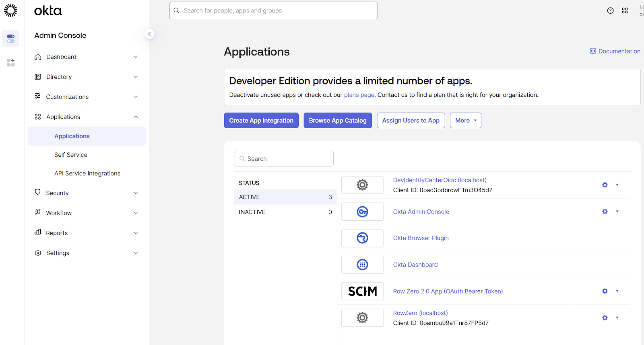Open Self Service in sidebar
Image resolution: width=644 pixels, height=345 pixels.
click(71, 155)
